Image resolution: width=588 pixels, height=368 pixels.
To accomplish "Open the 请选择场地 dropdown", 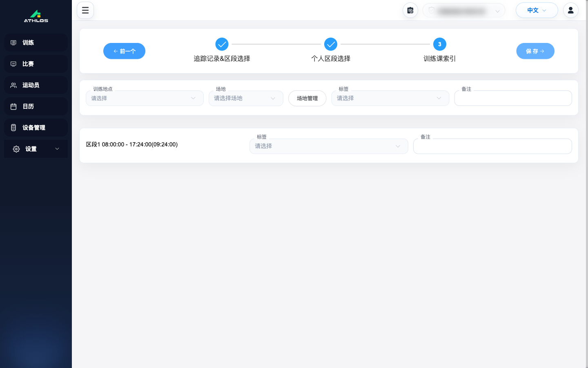I will click(246, 98).
